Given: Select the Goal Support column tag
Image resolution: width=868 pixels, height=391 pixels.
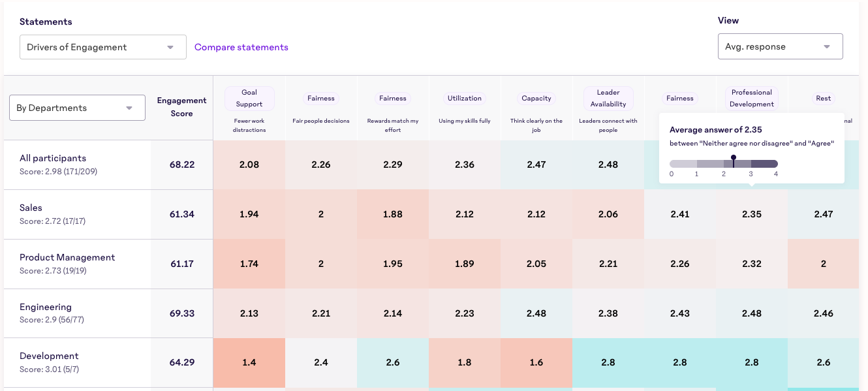Looking at the screenshot, I should pyautogui.click(x=249, y=98).
